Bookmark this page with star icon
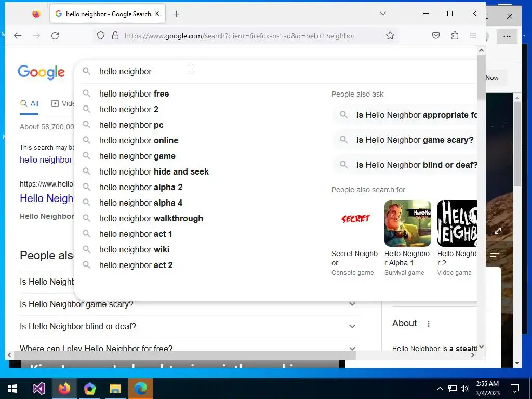This screenshot has height=399, width=532. point(390,36)
